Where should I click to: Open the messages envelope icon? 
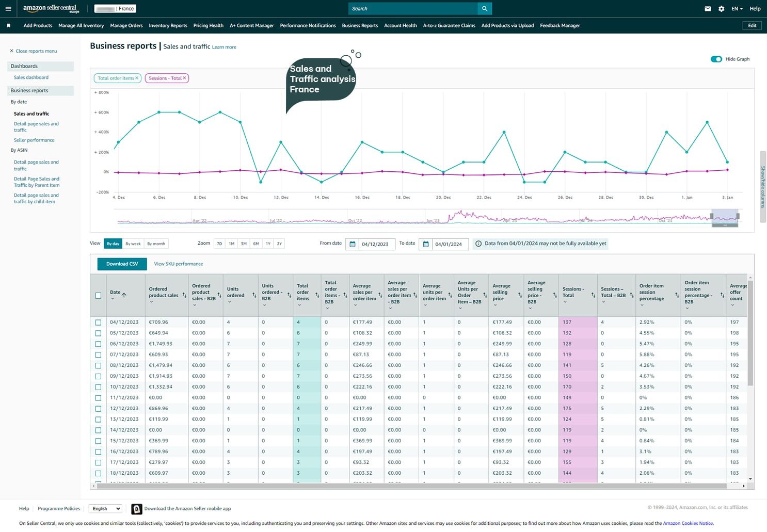pos(708,9)
